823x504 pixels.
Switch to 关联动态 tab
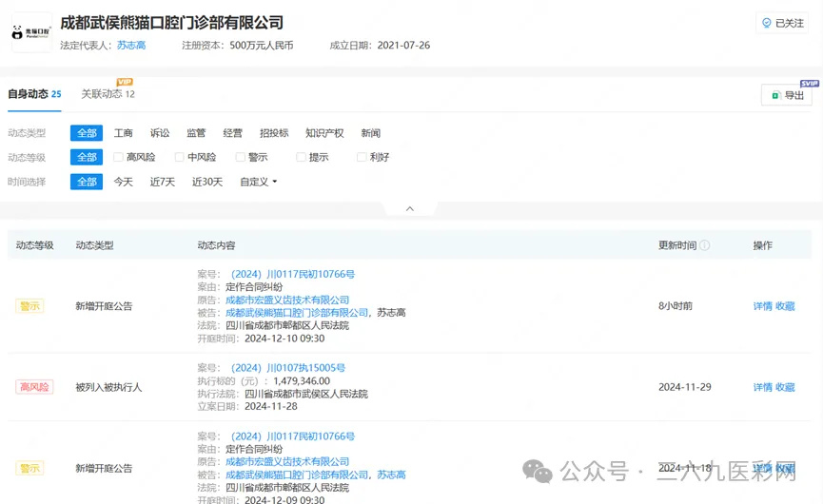(x=108, y=94)
